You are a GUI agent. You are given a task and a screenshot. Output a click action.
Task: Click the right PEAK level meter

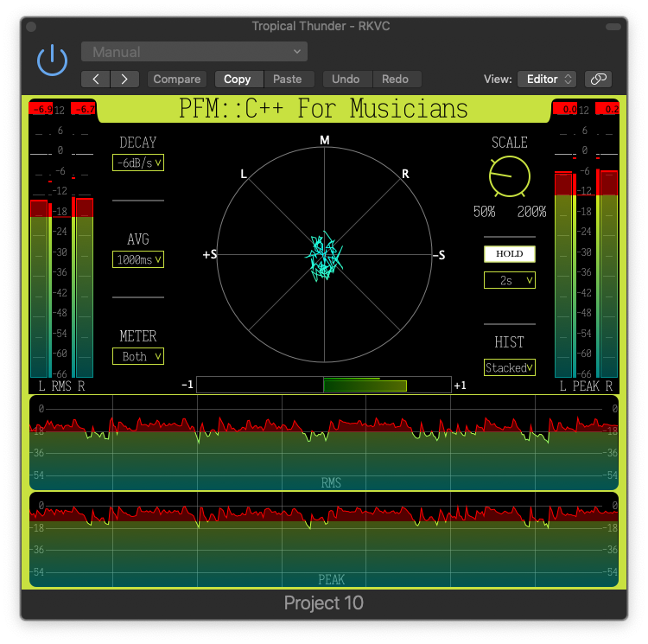tap(609, 274)
